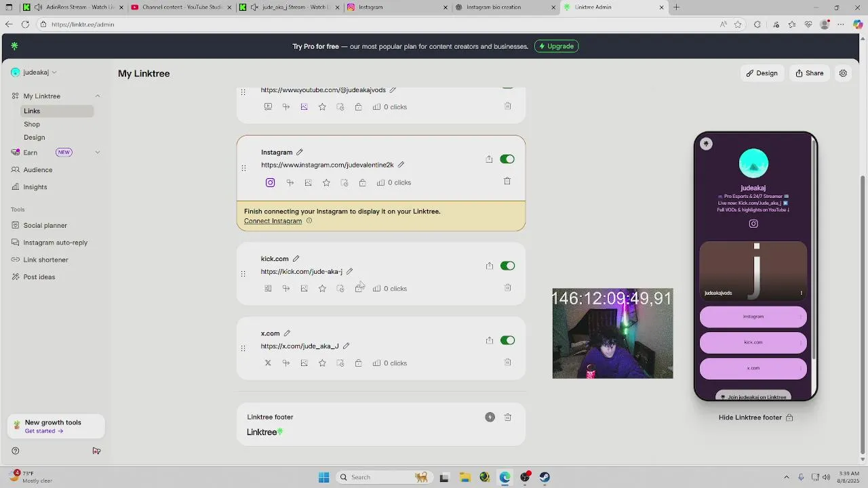Click Windows Start button in taskbar
This screenshot has width=868, height=488.
[324, 477]
